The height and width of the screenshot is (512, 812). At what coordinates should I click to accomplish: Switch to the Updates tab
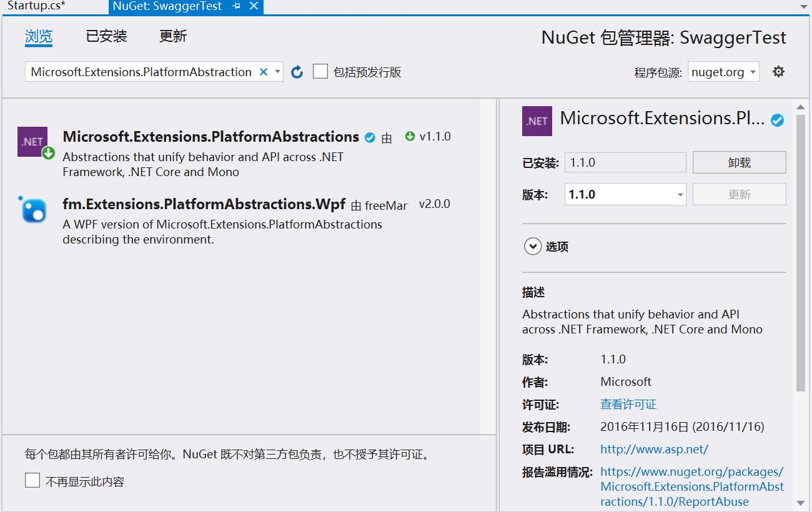pos(173,36)
